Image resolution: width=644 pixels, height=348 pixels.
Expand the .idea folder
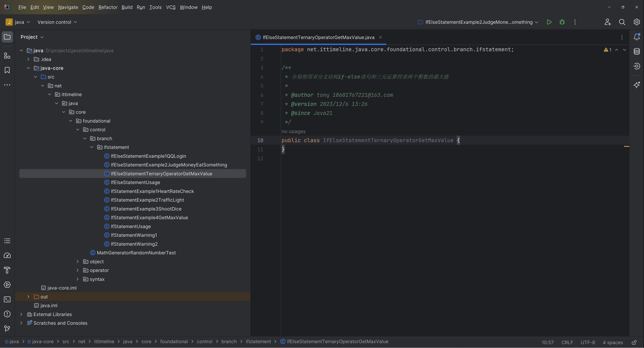click(28, 59)
